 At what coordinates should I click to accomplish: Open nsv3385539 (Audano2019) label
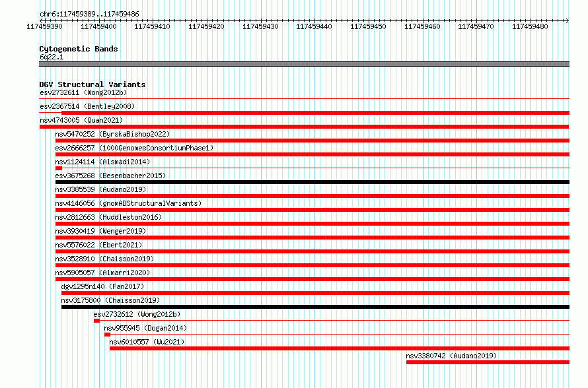click(x=100, y=189)
